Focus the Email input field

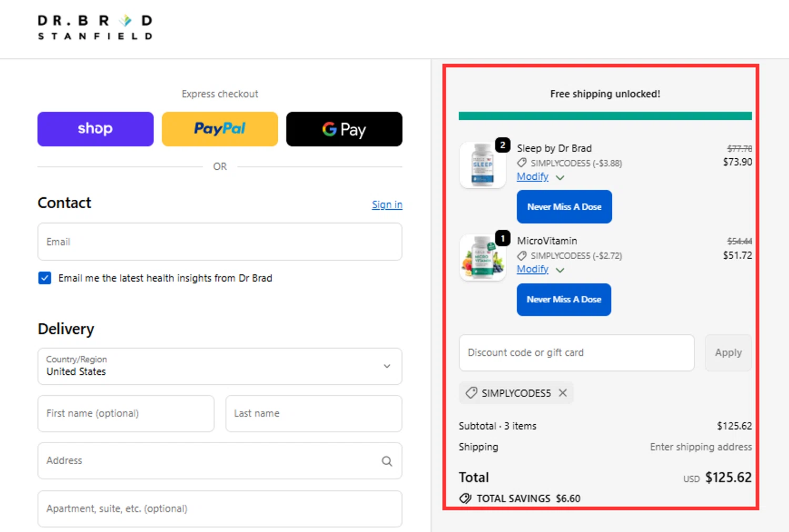click(220, 242)
